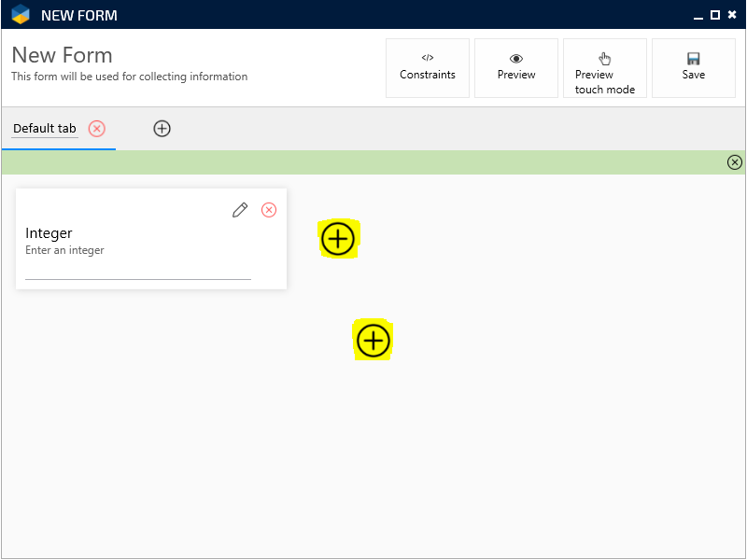Edit the Integer field with pencil icon

(x=240, y=210)
